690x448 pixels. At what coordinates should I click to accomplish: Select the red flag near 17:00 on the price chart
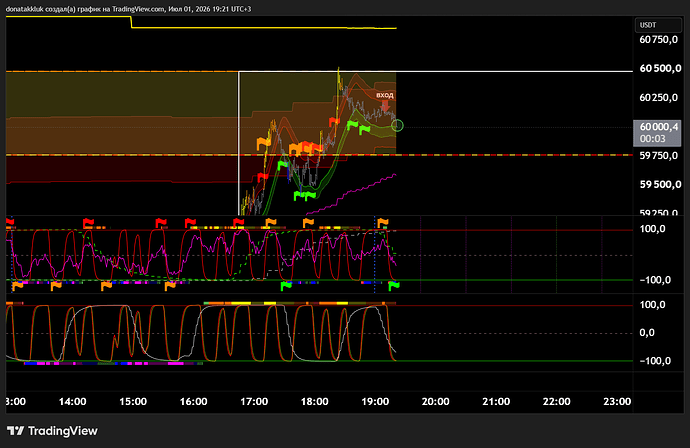(263, 177)
